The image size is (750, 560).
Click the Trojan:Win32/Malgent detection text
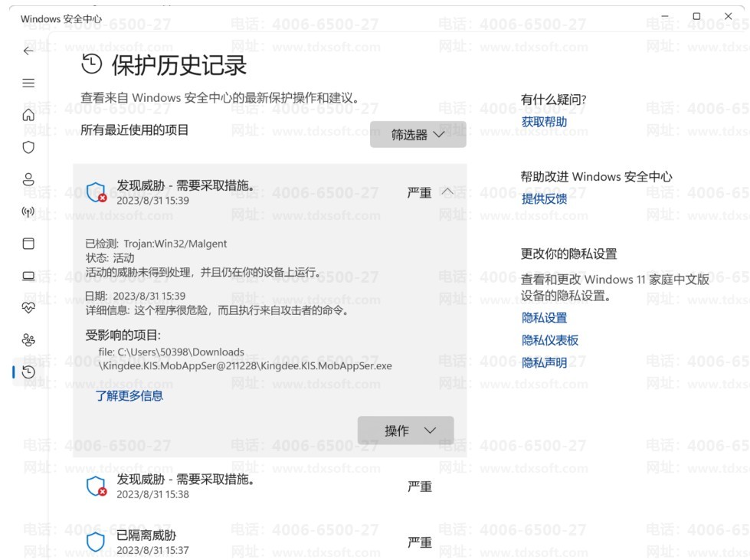pyautogui.click(x=175, y=244)
